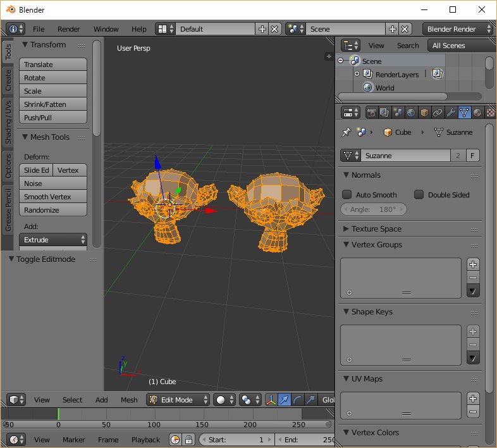Click the Angle 180° slider field
This screenshot has height=448, width=497.
click(x=374, y=209)
